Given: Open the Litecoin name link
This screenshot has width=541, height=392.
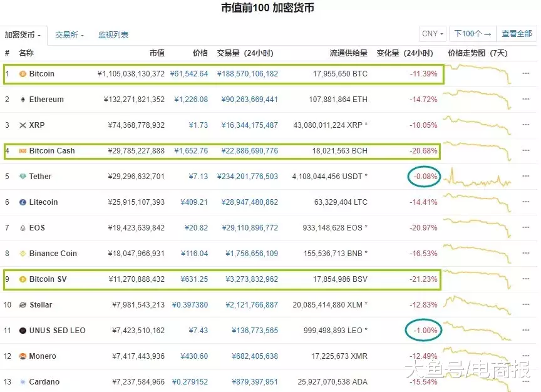Looking at the screenshot, I should (x=43, y=202).
